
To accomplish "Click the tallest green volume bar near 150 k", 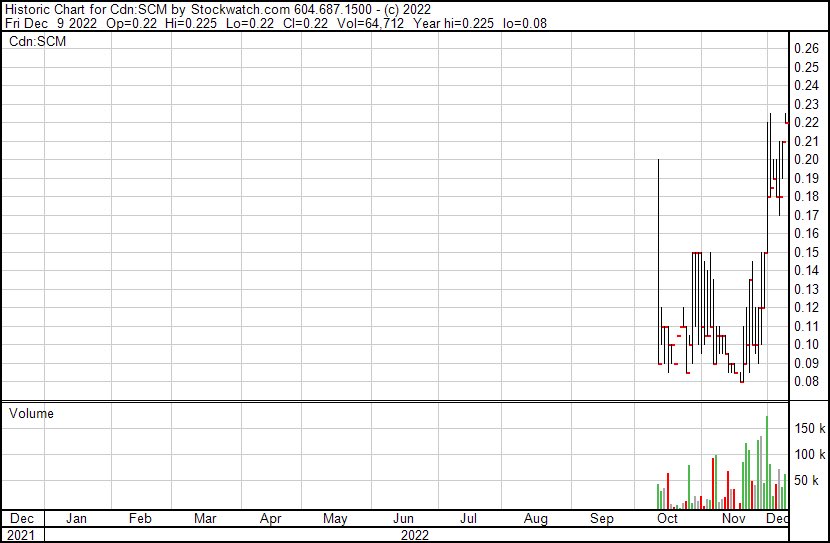I will click(766, 463).
